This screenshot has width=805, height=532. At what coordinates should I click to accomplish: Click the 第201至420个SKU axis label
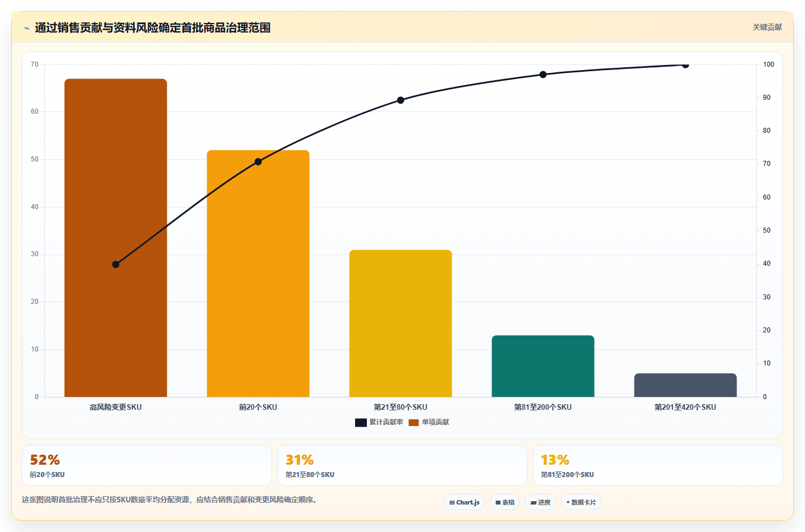pos(686,407)
